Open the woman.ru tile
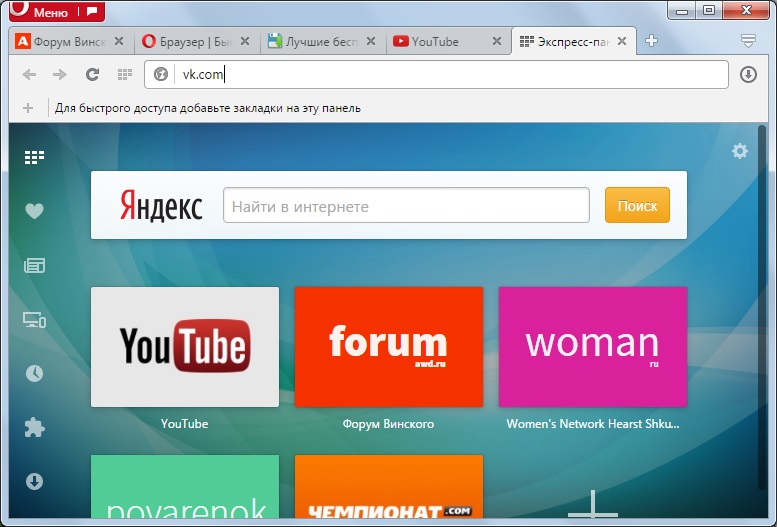This screenshot has width=777, height=527. 593,347
